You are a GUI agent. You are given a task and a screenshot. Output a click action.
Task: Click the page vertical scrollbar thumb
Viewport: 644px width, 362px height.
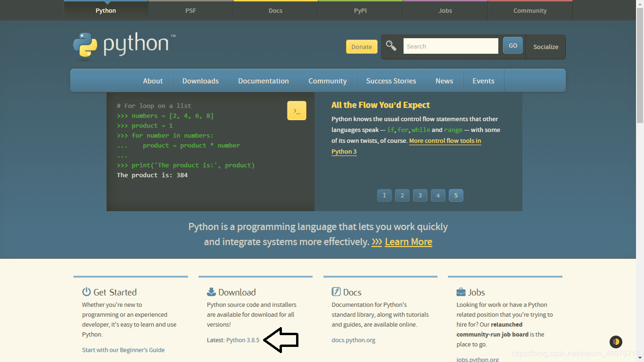(640, 66)
